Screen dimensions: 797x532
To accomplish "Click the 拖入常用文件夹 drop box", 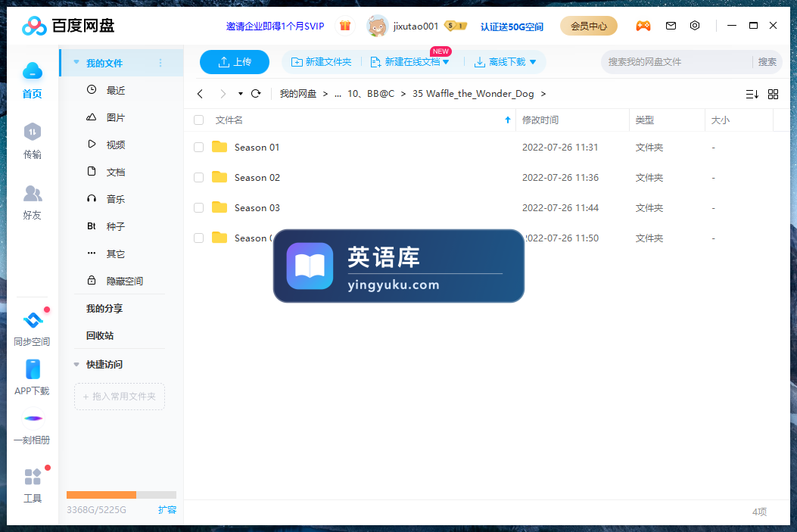I will (120, 397).
